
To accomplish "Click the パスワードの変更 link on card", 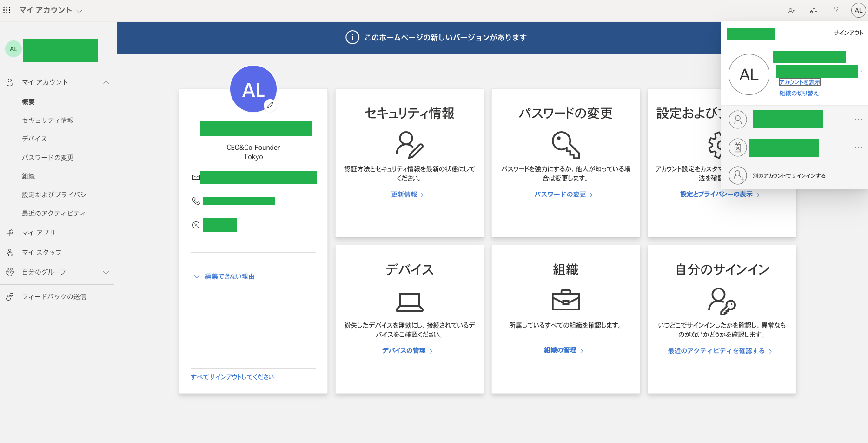I will click(x=564, y=195).
